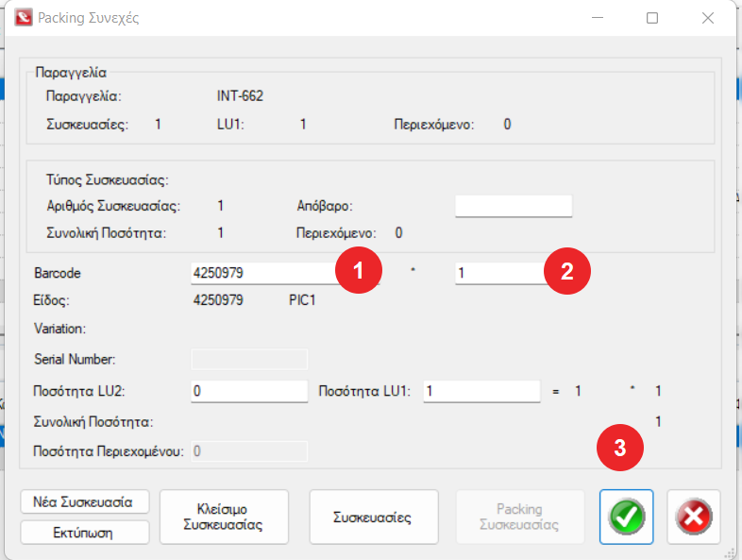Click the Αριθμός Συσκευασίας label
This screenshot has width=742, height=560.
click(x=113, y=206)
